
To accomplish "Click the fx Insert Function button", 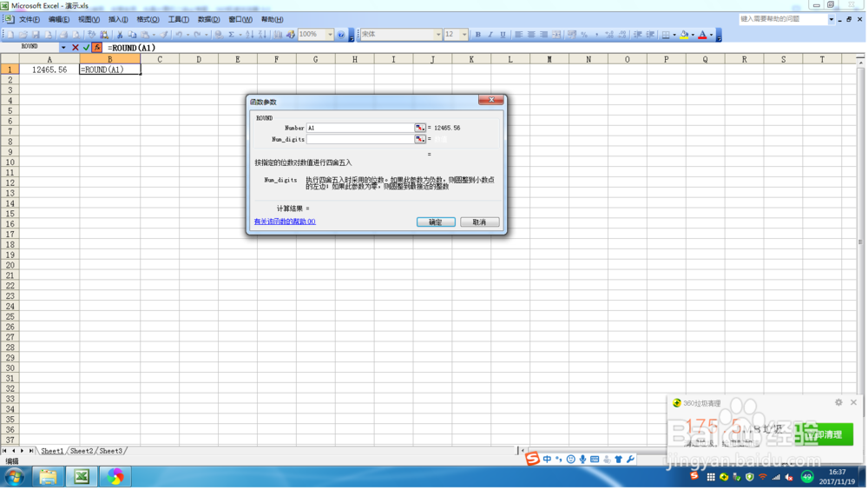I will (97, 48).
